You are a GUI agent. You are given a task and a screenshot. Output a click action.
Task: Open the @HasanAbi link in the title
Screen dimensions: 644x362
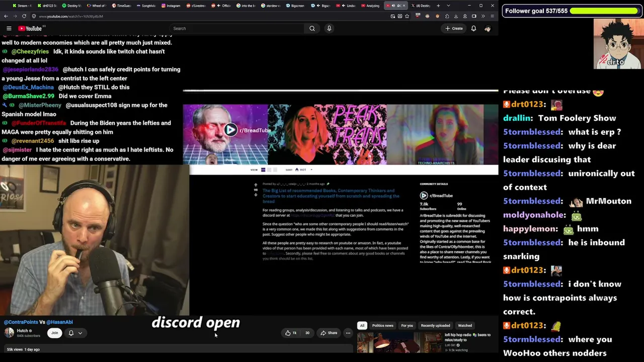[60, 322]
